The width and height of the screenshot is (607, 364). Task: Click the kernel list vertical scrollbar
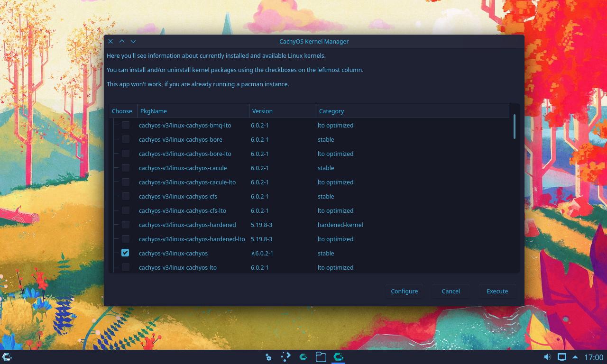[x=514, y=127]
